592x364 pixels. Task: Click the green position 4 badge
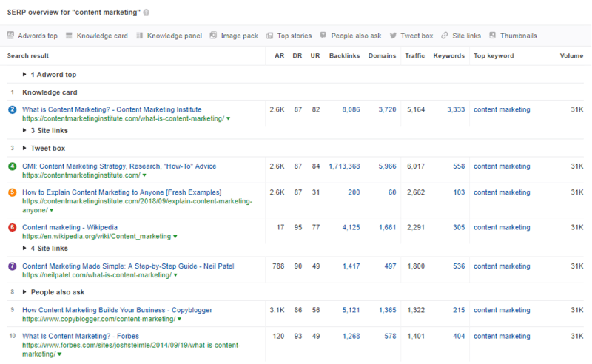(x=13, y=166)
